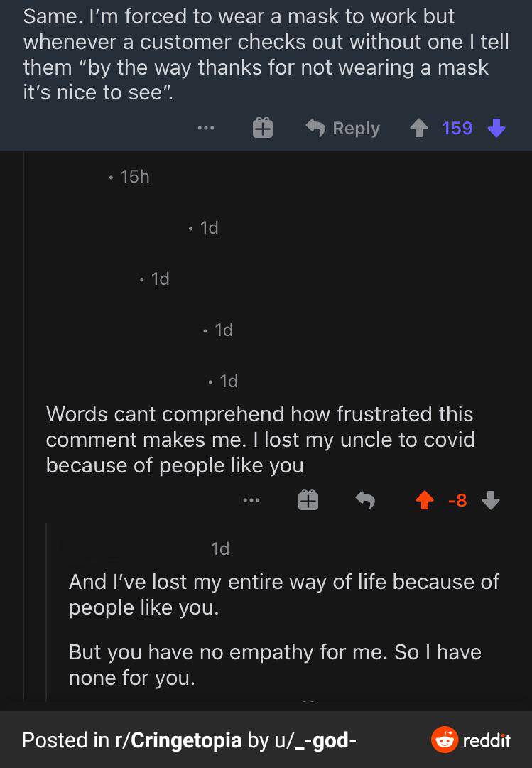Open overflow menu on the top comment
This screenshot has width=532, height=768.
[206, 128]
